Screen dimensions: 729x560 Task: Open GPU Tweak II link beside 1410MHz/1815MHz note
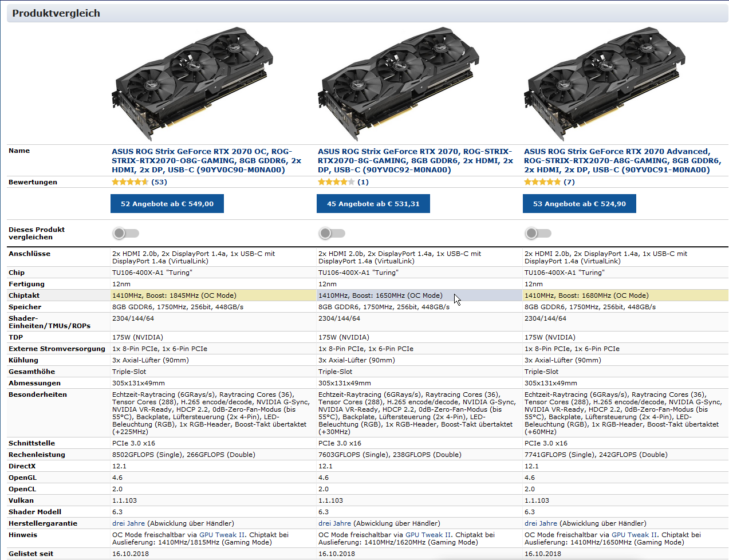click(222, 535)
